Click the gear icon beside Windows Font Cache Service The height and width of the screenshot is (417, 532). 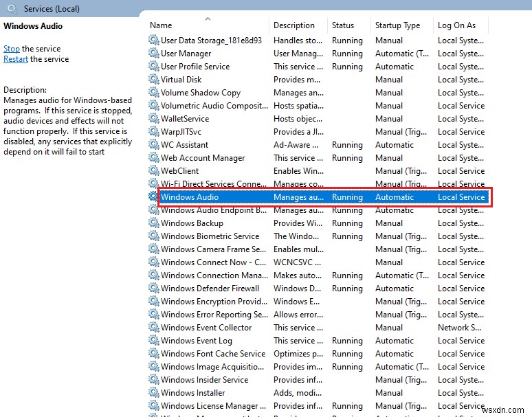click(x=154, y=353)
